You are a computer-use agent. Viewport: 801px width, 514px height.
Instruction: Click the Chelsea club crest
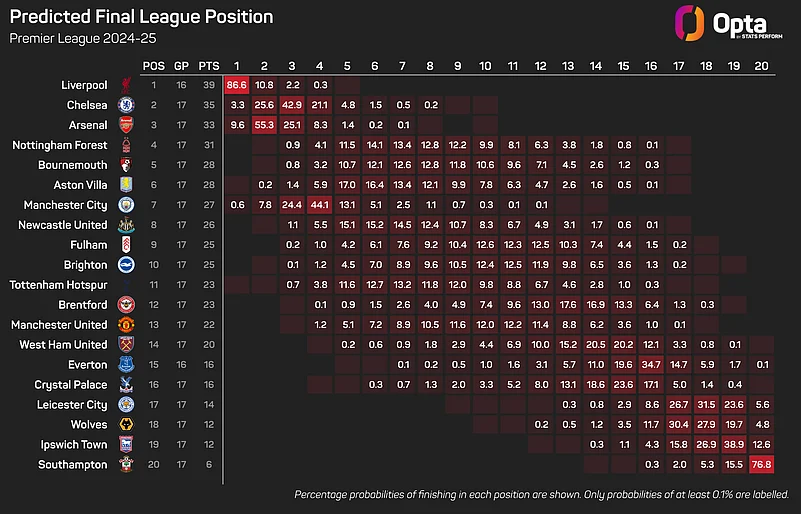click(x=127, y=105)
